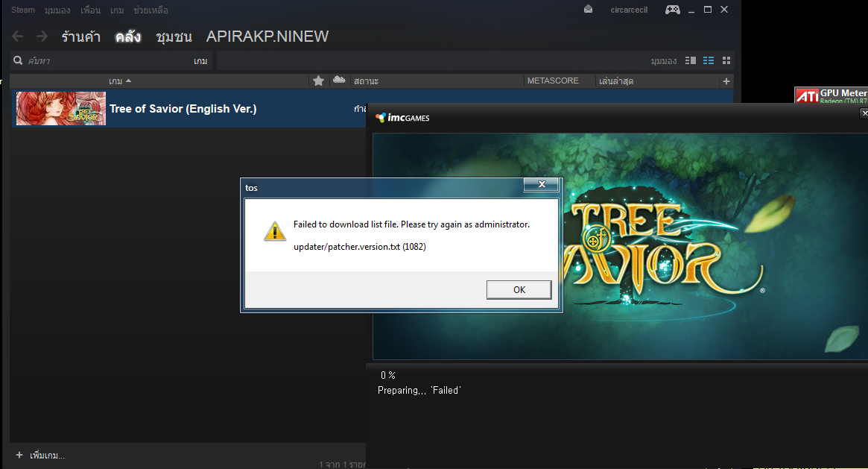Click the Big Picture controller icon
The image size is (868, 469).
pyautogui.click(x=672, y=10)
